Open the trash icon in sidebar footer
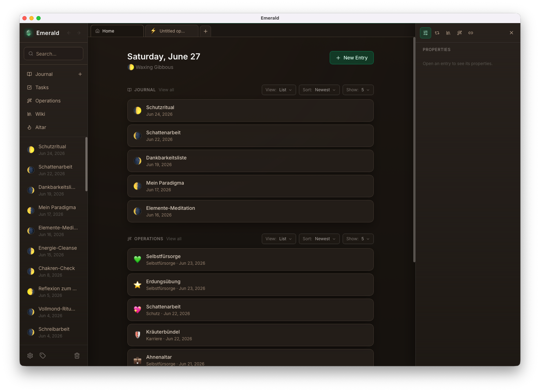Image resolution: width=540 pixels, height=392 pixels. point(77,356)
